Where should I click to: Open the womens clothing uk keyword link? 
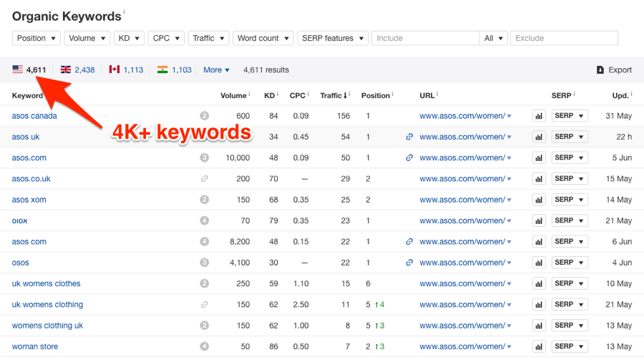(x=47, y=326)
